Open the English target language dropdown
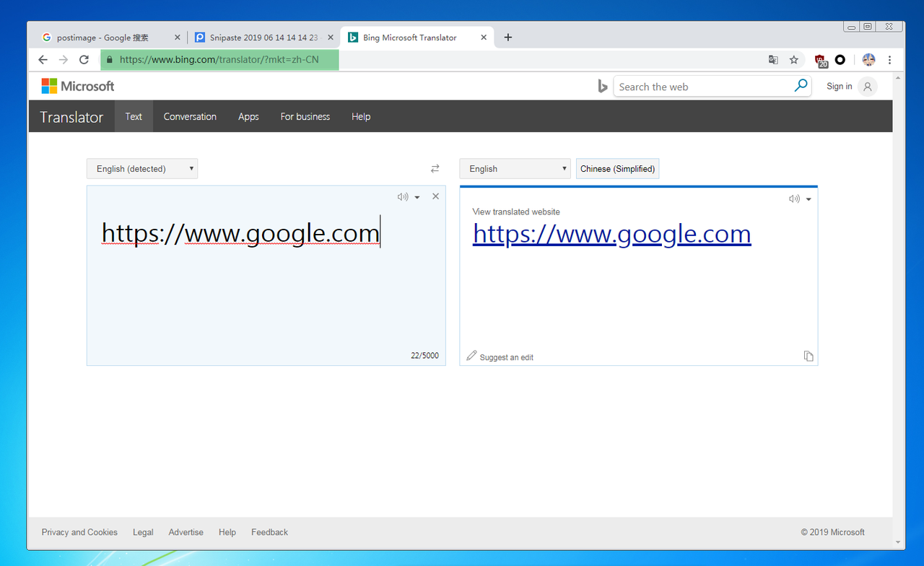 (x=515, y=169)
